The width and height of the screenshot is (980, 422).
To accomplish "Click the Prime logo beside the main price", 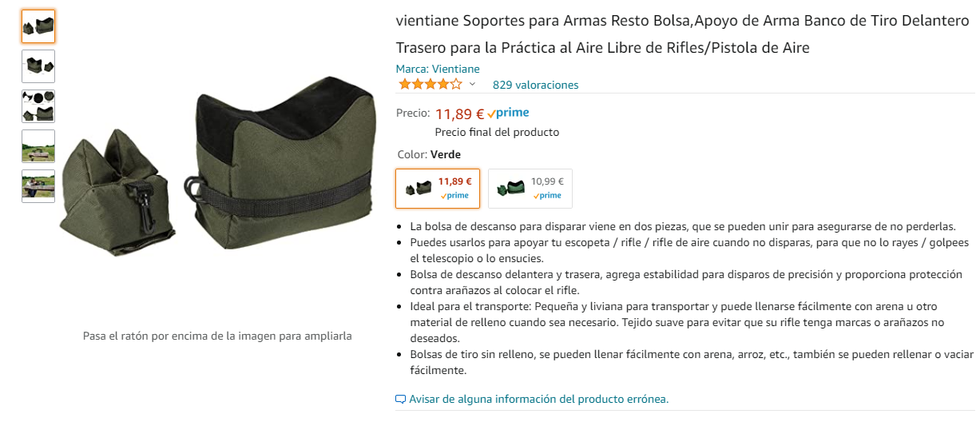I will click(508, 113).
